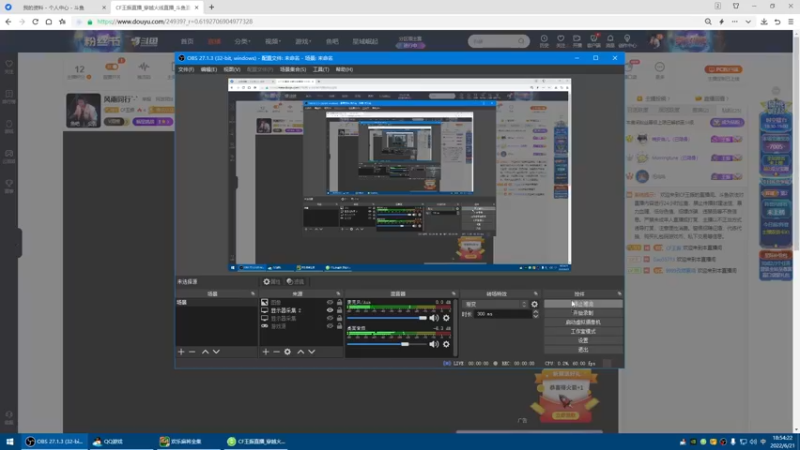Reload the Douyu page in browser
This screenshot has height=450, width=800.
(x=35, y=21)
